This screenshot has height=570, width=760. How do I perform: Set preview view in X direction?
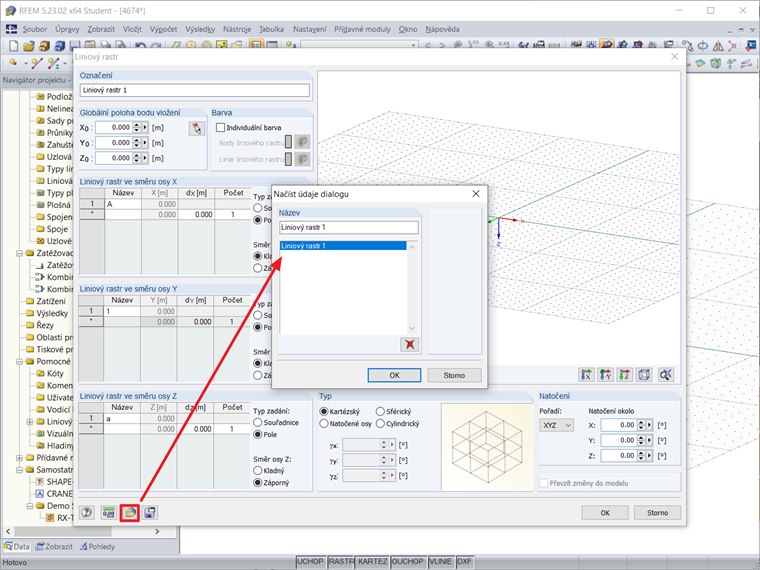[x=586, y=375]
